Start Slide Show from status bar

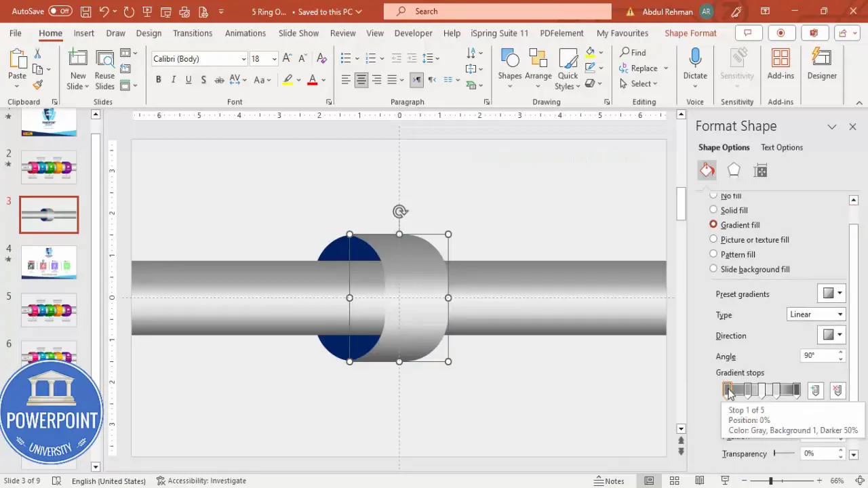coord(725,481)
